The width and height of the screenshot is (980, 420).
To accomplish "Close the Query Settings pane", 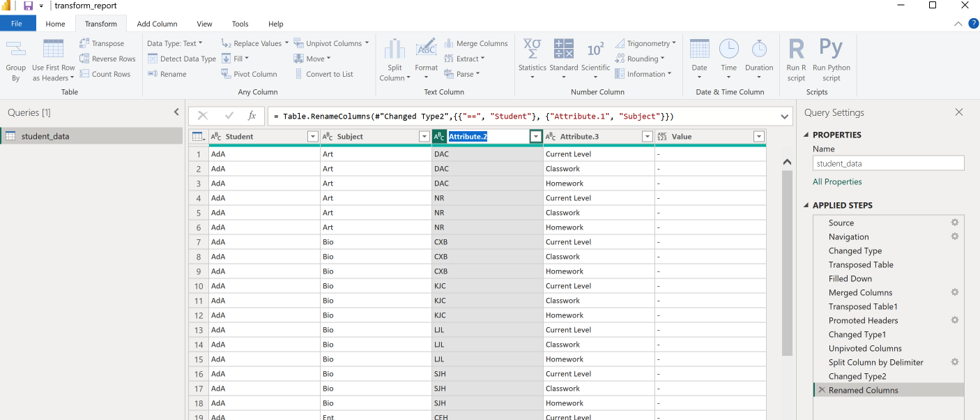I will [959, 112].
